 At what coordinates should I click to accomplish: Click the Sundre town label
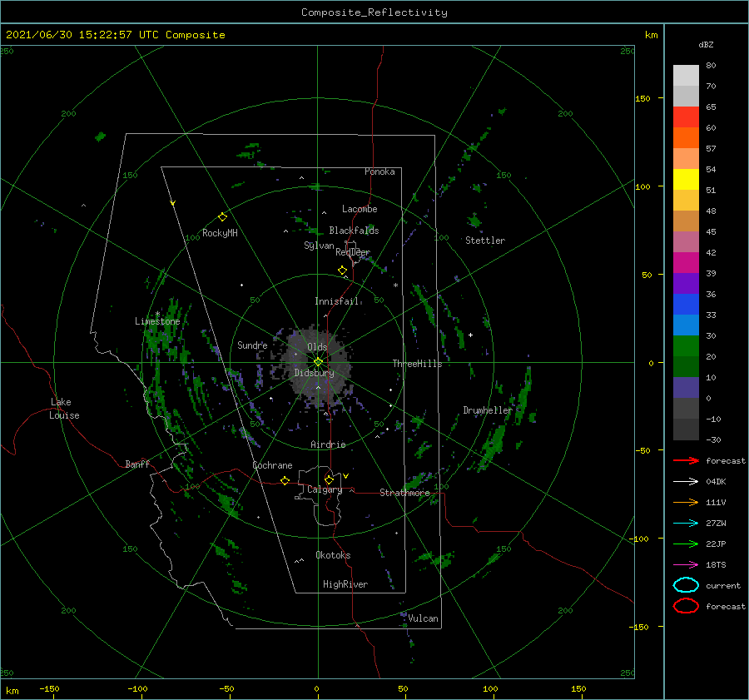(x=253, y=345)
